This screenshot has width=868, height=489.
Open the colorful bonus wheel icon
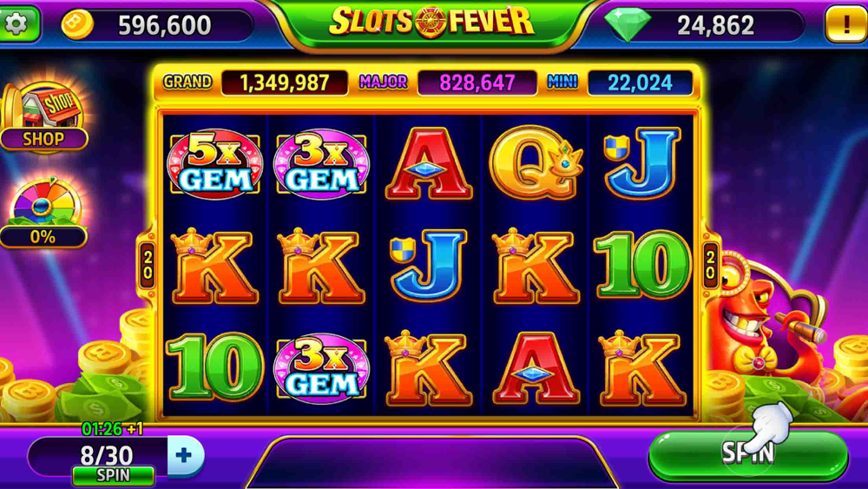[44, 202]
